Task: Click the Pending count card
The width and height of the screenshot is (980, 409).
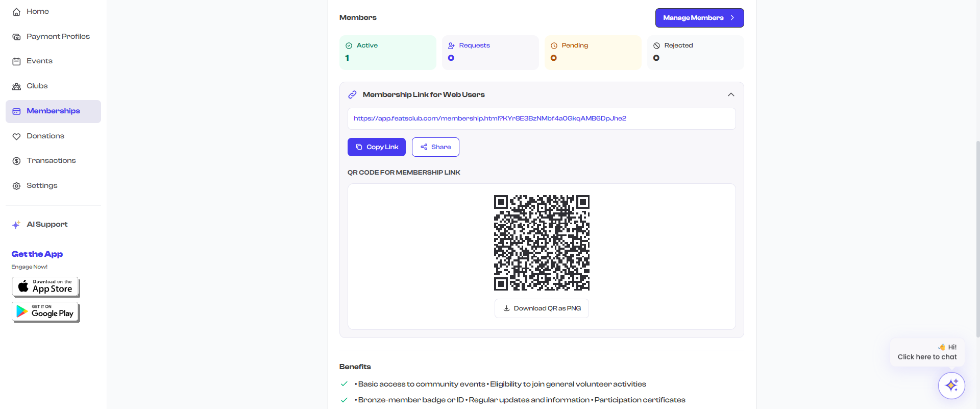Action: 593,53
